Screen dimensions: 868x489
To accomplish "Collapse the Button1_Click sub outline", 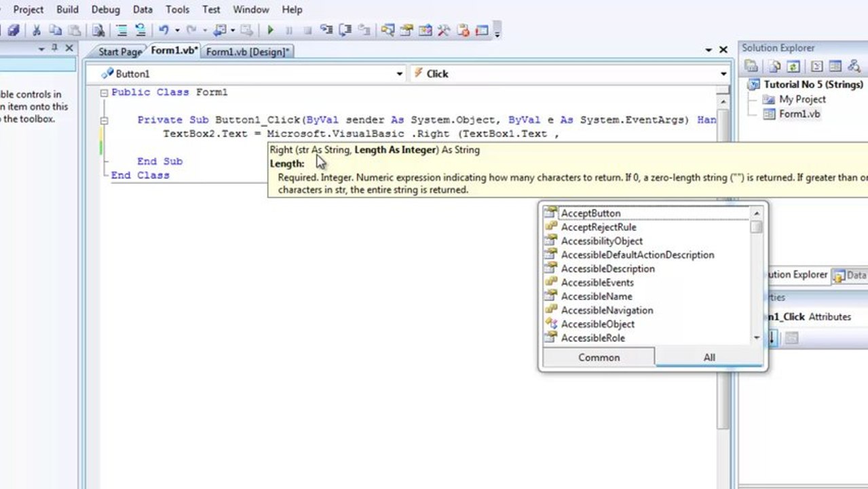I will (104, 120).
